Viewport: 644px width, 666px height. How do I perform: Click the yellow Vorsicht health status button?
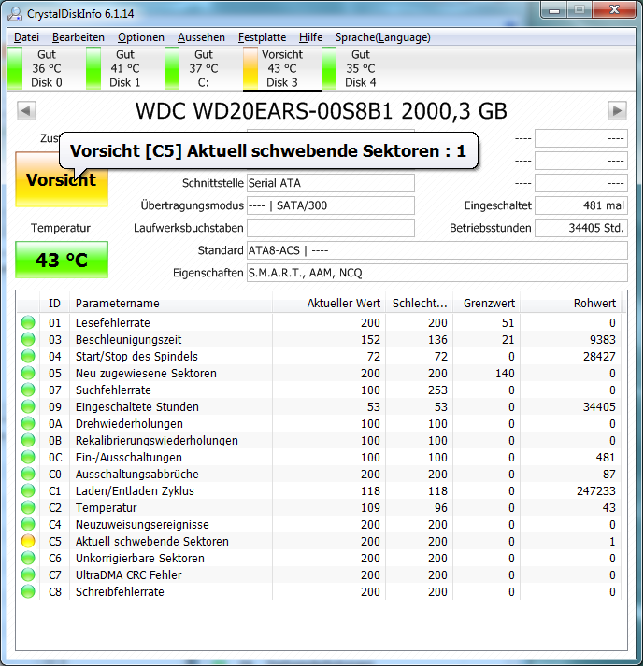pyautogui.click(x=62, y=179)
